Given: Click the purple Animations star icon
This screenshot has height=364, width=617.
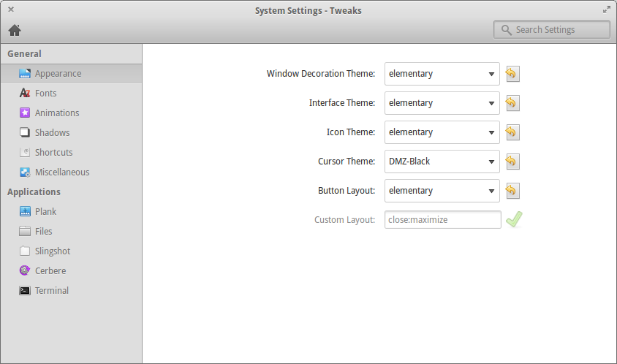Looking at the screenshot, I should click(x=25, y=113).
